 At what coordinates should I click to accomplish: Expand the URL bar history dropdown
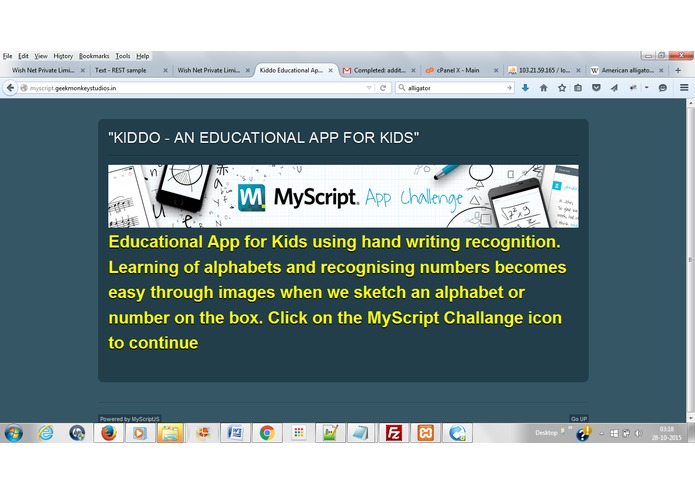coord(369,88)
